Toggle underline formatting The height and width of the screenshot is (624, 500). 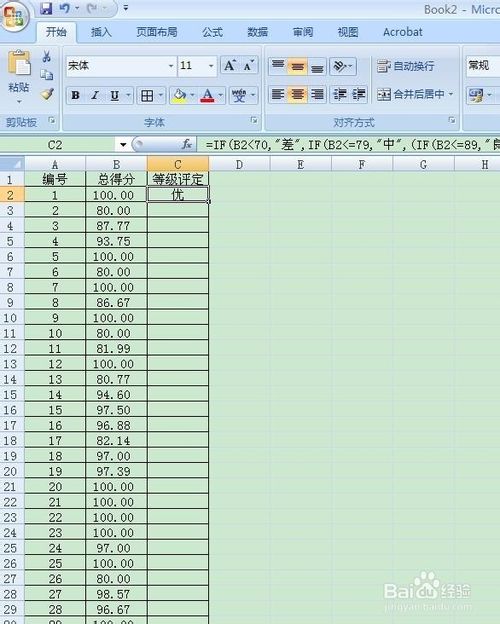click(x=115, y=96)
